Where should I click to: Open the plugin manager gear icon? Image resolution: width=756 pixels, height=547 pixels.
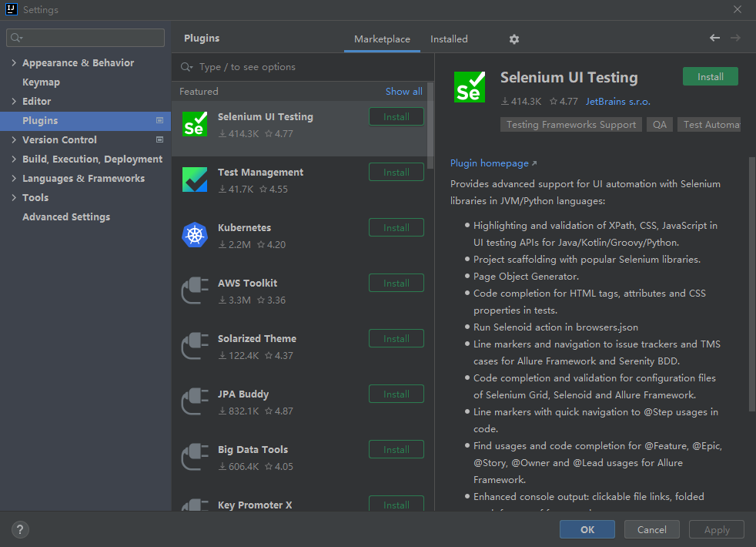click(x=513, y=39)
